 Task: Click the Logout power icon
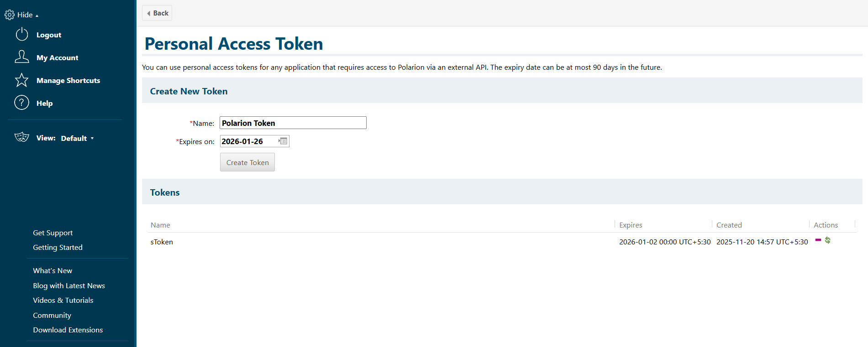tap(22, 35)
